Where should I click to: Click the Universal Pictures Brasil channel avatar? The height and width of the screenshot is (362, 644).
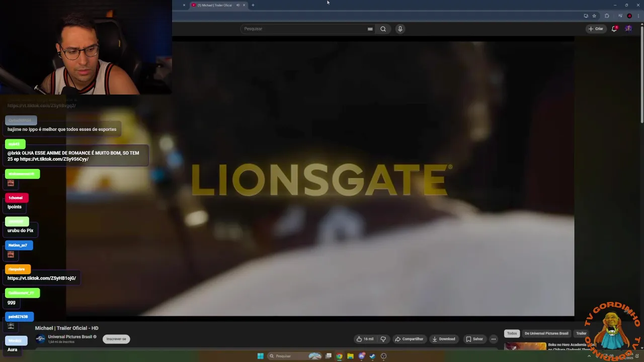pos(40,339)
